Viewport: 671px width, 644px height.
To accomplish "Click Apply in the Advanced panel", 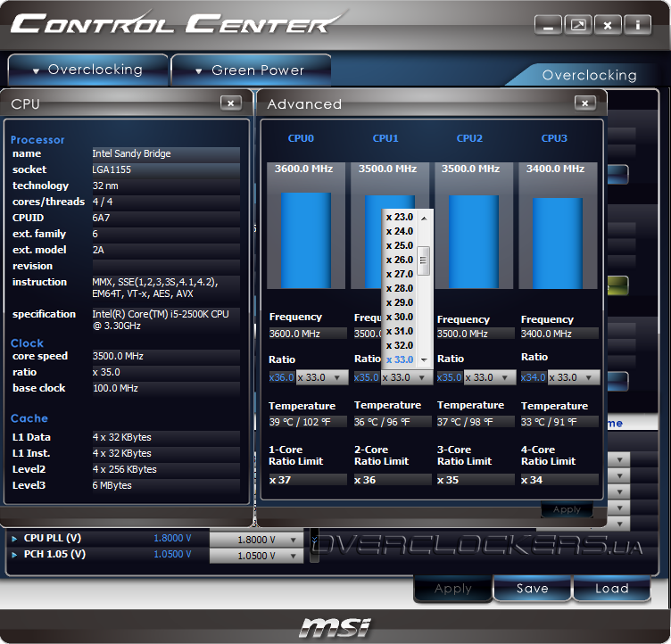I will [x=567, y=509].
